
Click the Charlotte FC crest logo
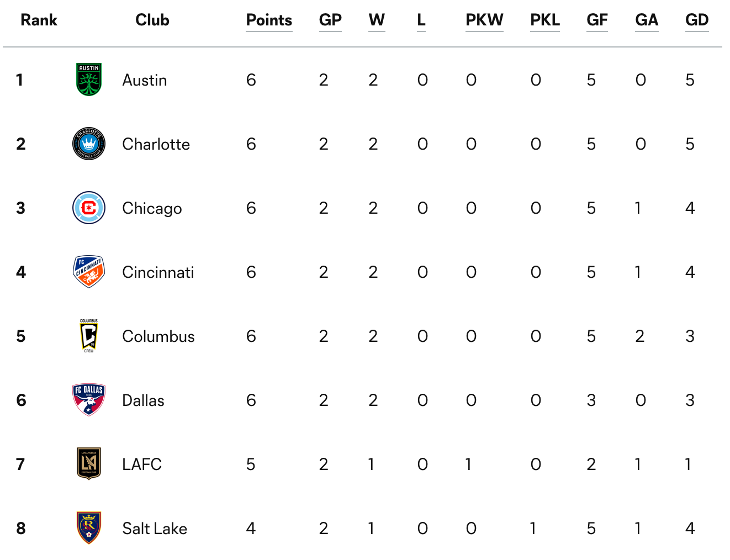point(89,144)
